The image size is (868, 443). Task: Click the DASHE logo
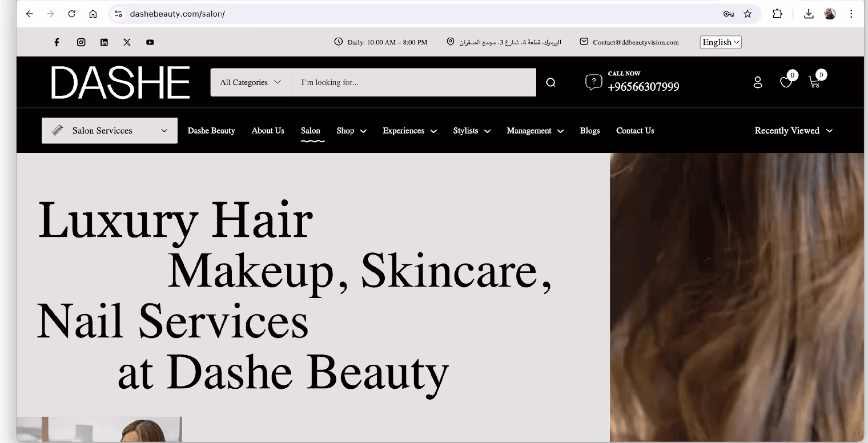point(120,83)
